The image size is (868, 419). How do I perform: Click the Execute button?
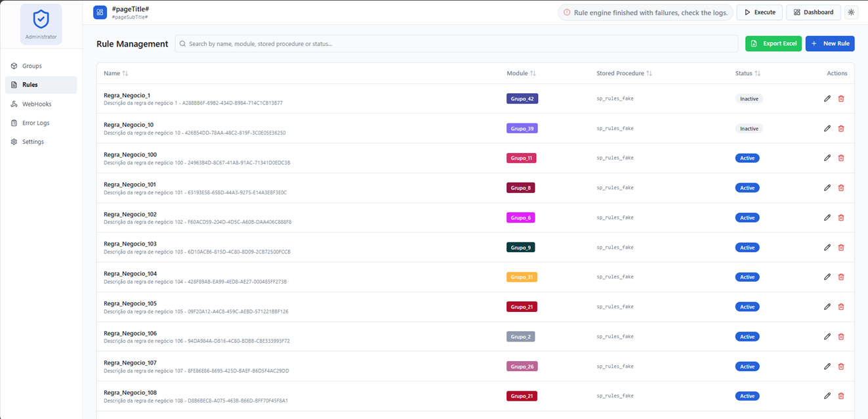pyautogui.click(x=760, y=12)
